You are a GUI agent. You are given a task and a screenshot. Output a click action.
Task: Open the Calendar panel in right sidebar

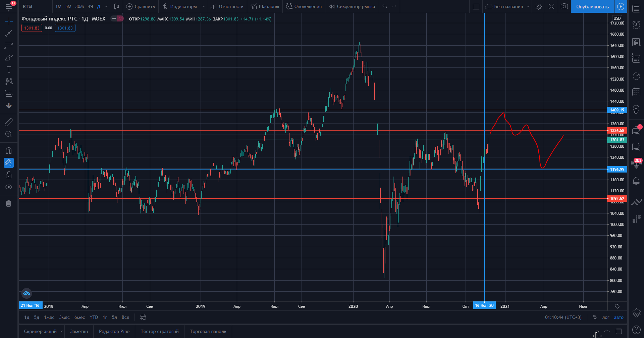coord(636,92)
